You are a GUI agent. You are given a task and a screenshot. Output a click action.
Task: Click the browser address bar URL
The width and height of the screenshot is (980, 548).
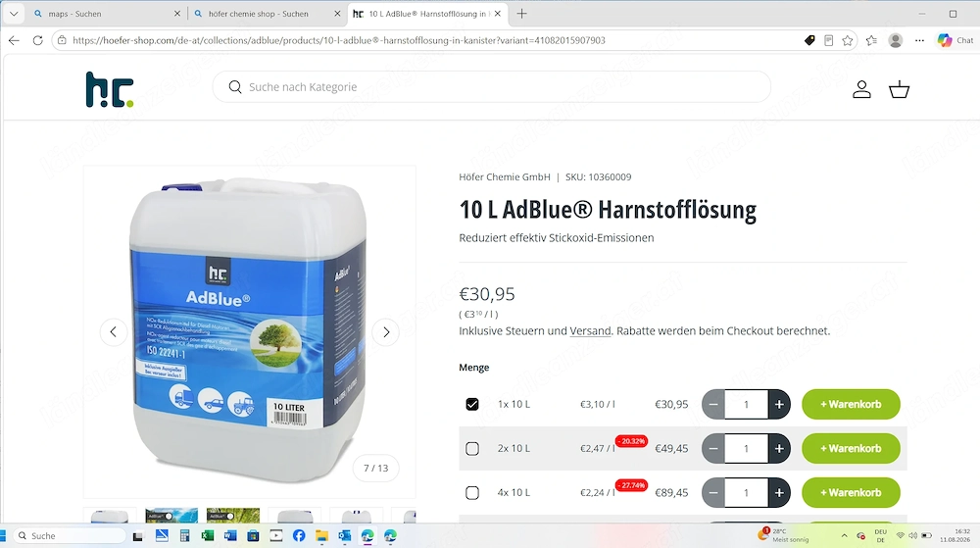(339, 40)
